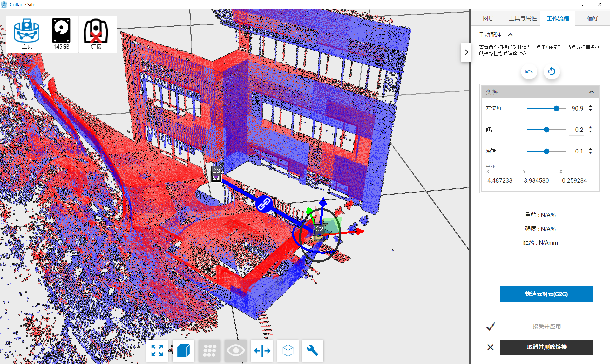Click the right-side panel collapse arrow
Image resolution: width=610 pixels, height=364 pixels.
pos(466,52)
